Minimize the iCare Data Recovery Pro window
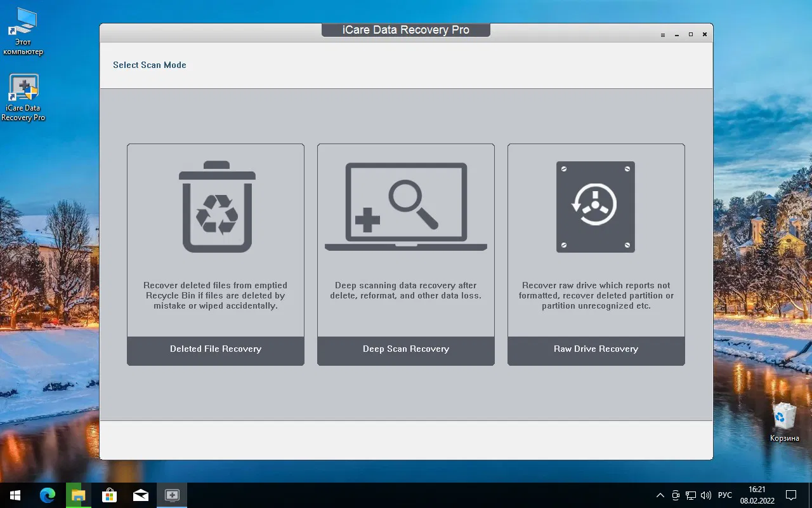The height and width of the screenshot is (508, 812). coord(677,35)
